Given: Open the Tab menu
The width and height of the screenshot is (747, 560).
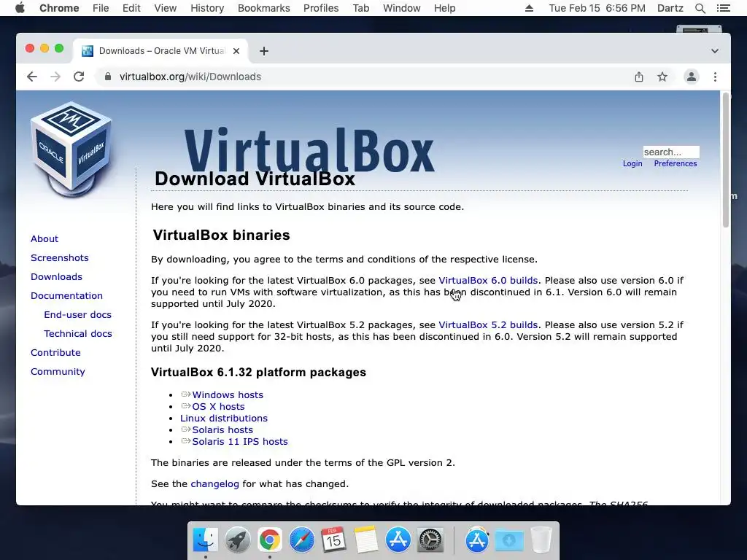Looking at the screenshot, I should (360, 8).
